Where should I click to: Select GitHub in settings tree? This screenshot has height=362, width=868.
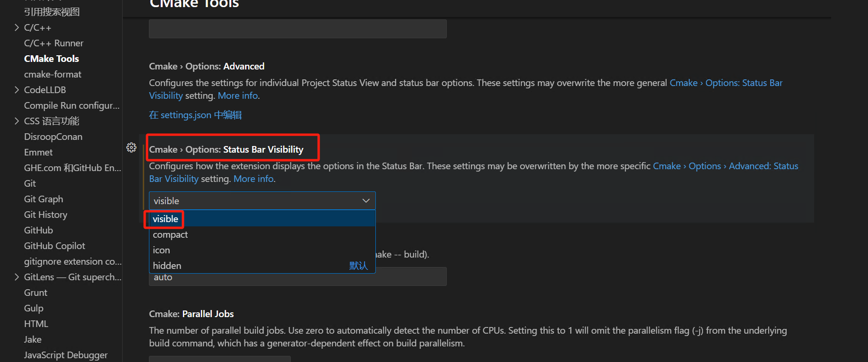tap(39, 230)
